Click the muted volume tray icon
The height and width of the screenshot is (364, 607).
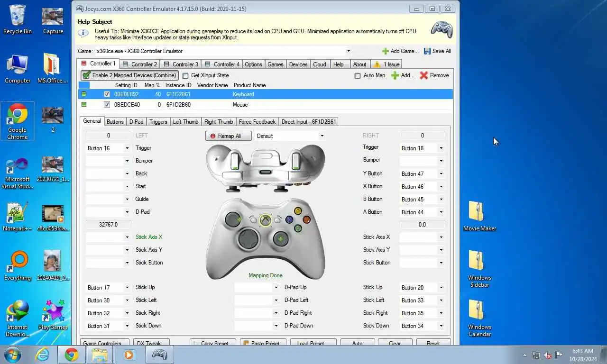(x=548, y=355)
